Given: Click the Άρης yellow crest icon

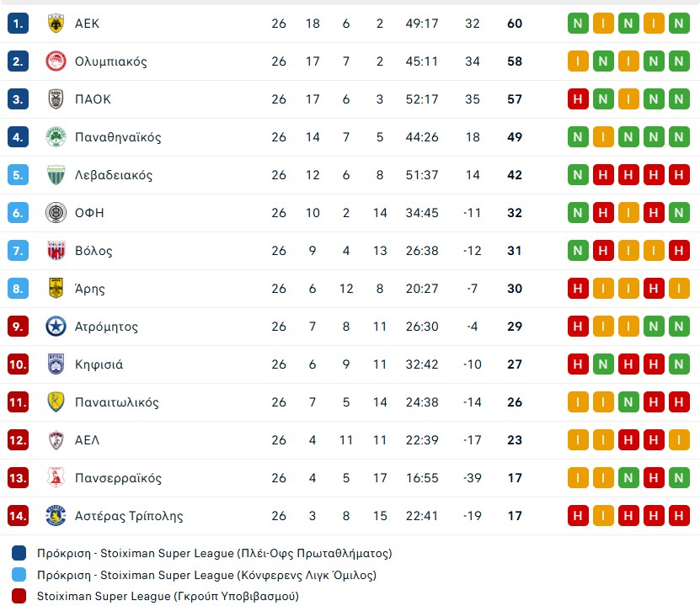Looking at the screenshot, I should tap(56, 289).
